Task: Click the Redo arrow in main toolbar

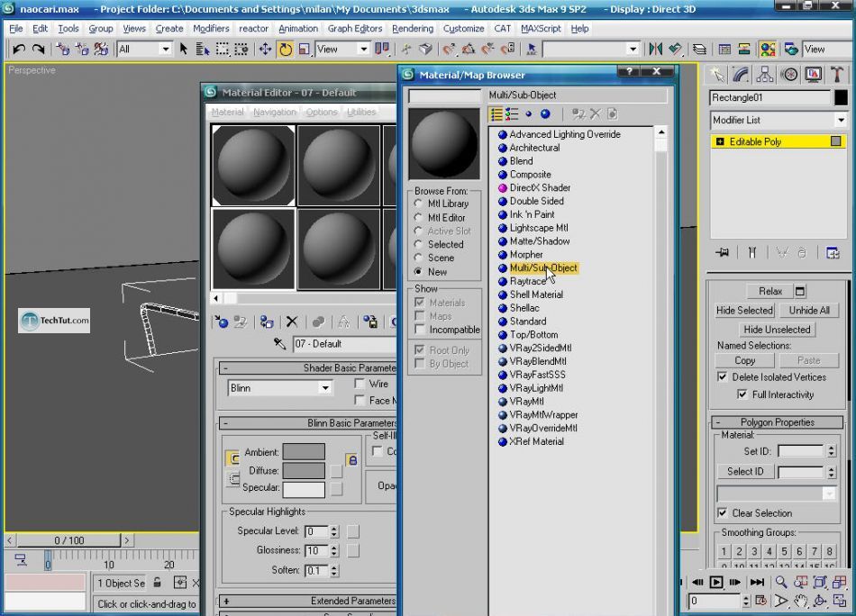Action: coord(38,50)
